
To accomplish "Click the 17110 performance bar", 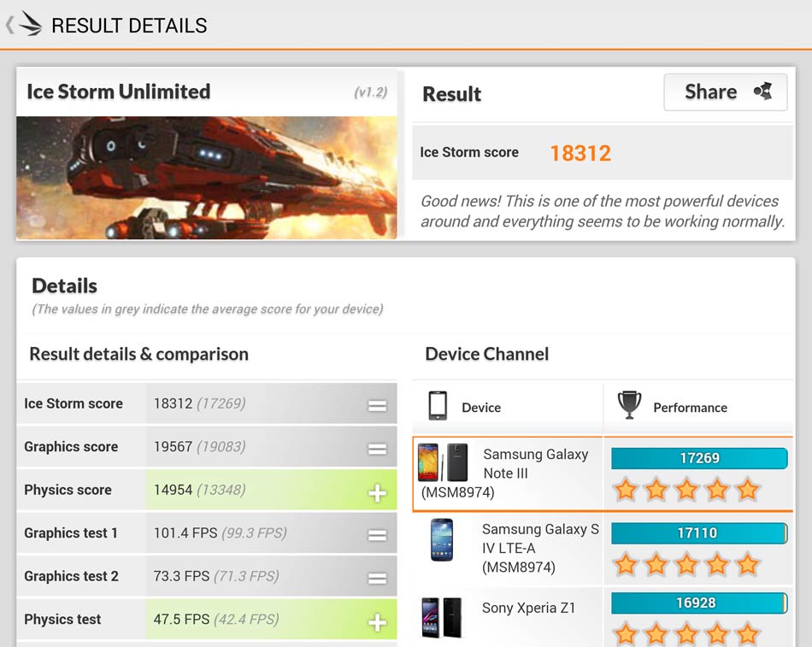I will (699, 533).
